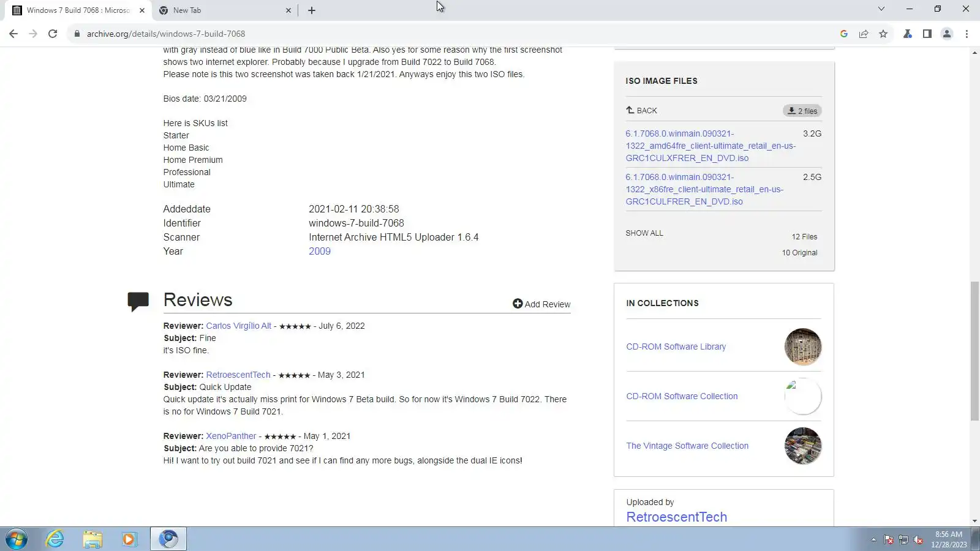The width and height of the screenshot is (980, 551).
Task: Close the Windows 7 Build 7068 tab
Action: 142,10
